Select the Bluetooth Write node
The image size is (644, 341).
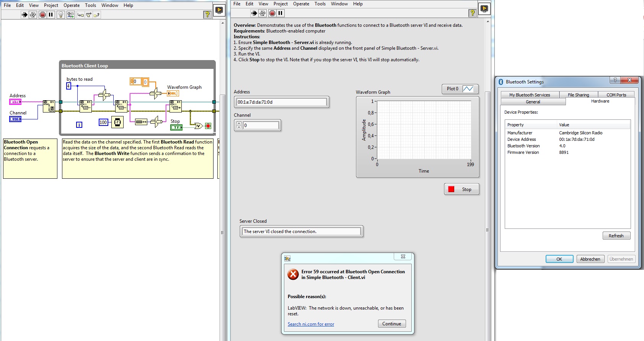click(x=176, y=106)
